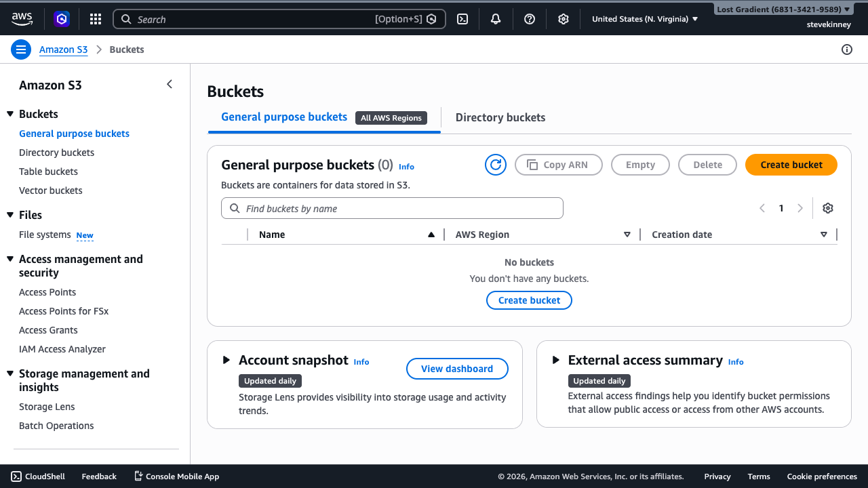The width and height of the screenshot is (868, 488).
Task: Open the services grid menu icon
Action: click(96, 19)
